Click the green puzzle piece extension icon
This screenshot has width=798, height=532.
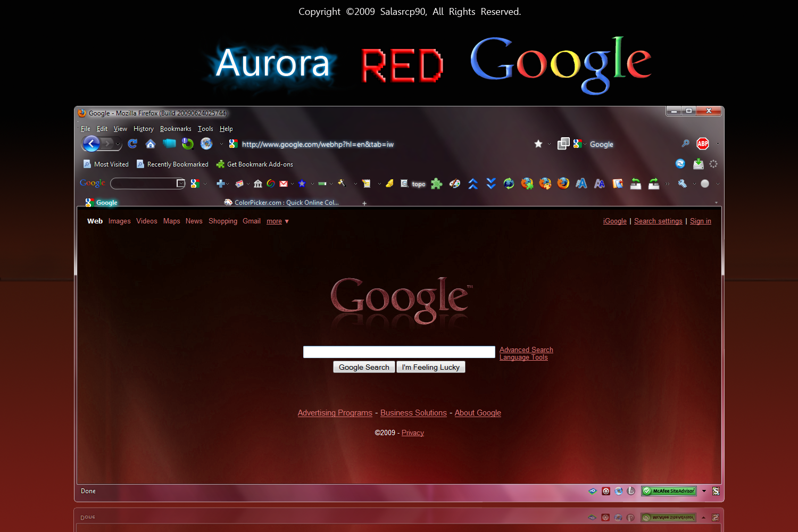coord(436,184)
